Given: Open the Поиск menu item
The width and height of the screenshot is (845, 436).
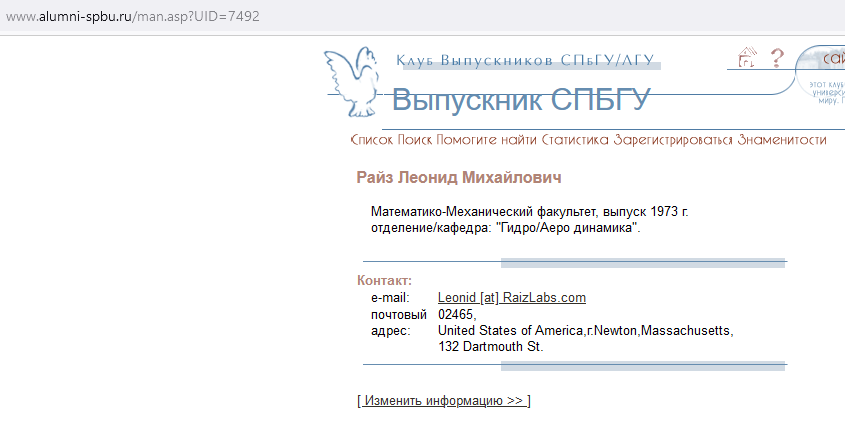Looking at the screenshot, I should (415, 140).
